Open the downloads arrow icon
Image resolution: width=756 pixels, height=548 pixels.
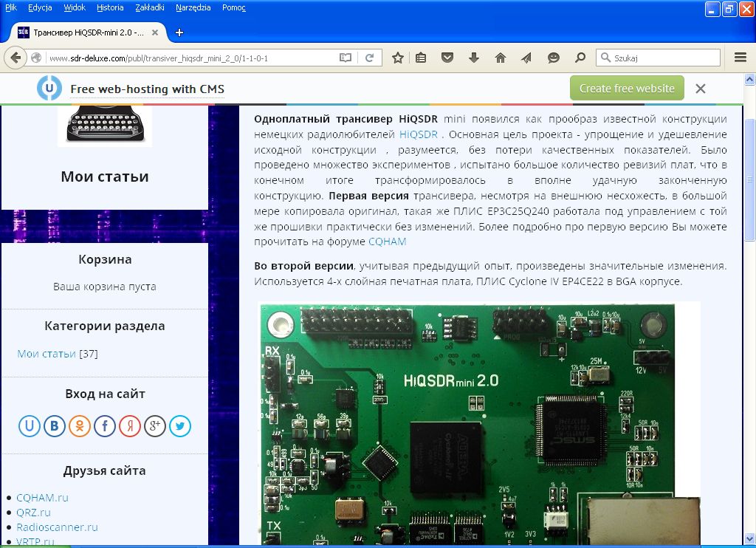tap(474, 58)
